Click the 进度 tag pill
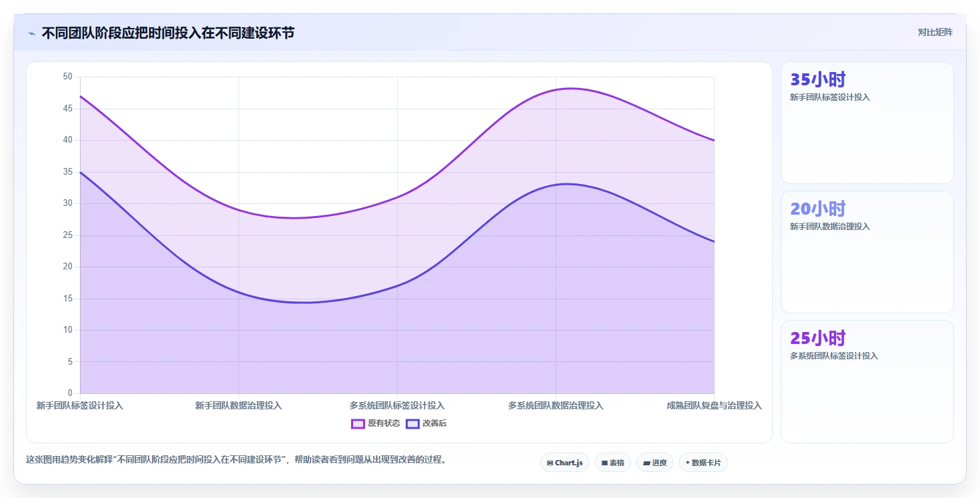Viewport: 980px width, 498px height. [x=655, y=463]
